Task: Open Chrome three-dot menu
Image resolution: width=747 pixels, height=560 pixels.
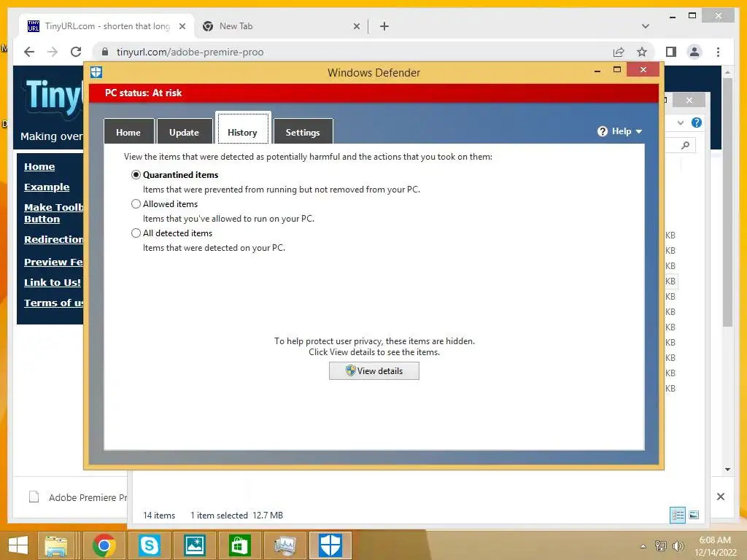Action: 718,52
